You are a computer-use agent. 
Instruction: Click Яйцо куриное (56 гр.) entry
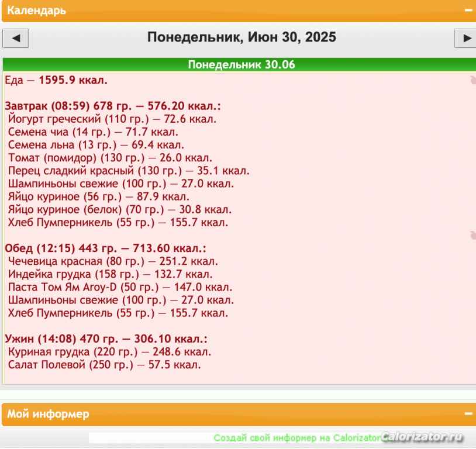point(99,196)
